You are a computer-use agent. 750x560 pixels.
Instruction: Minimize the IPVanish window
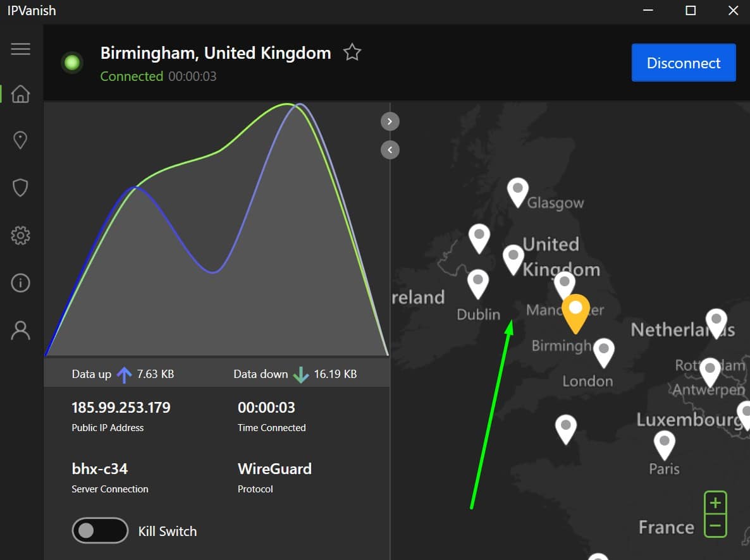[648, 11]
